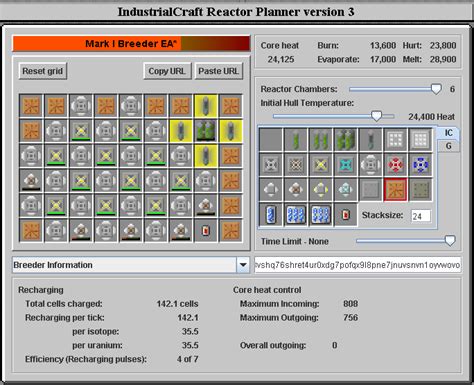Select the thick neutron reflector in the palette
This screenshot has height=385, width=474.
coord(420,139)
